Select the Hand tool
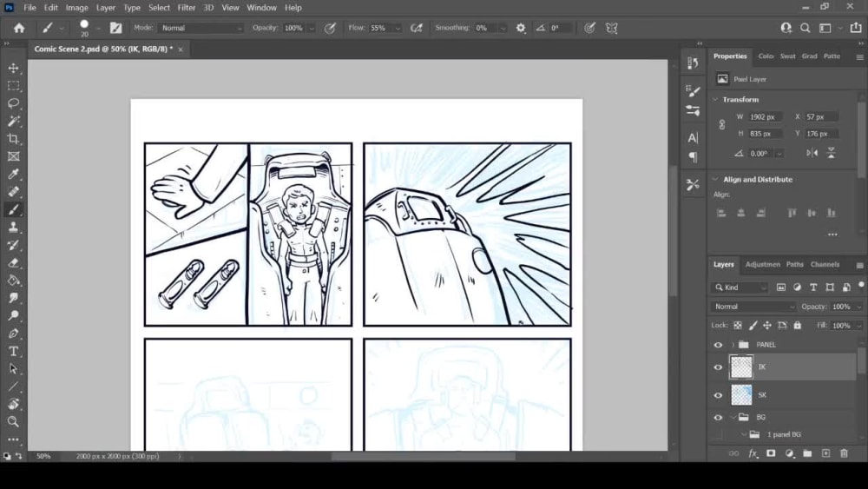The image size is (868, 489). 13,404
